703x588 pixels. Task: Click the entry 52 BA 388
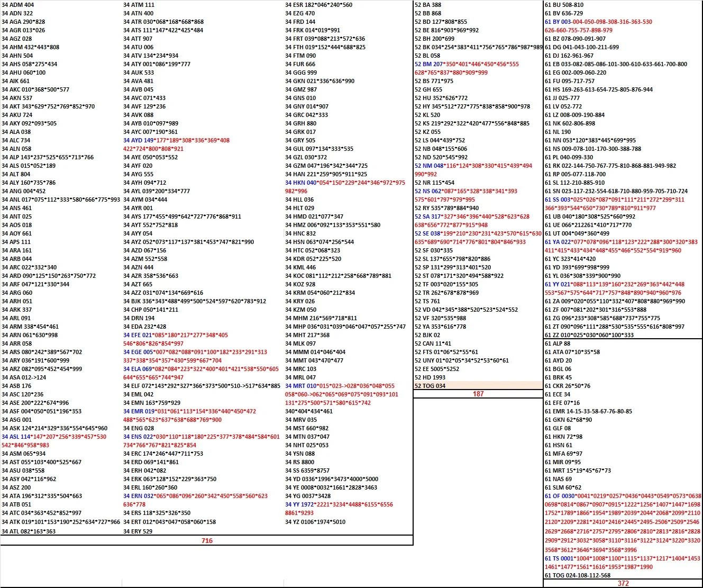pos(429,5)
